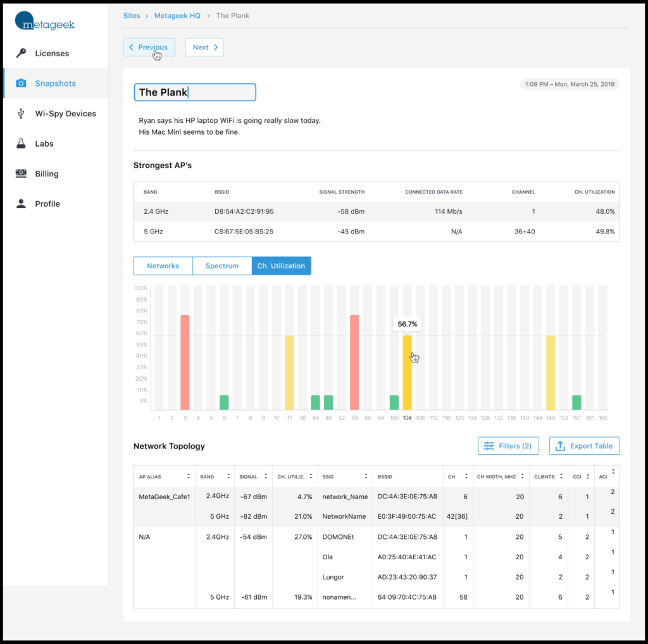The width and height of the screenshot is (648, 644).
Task: Sort table by Band column
Action: click(228, 476)
